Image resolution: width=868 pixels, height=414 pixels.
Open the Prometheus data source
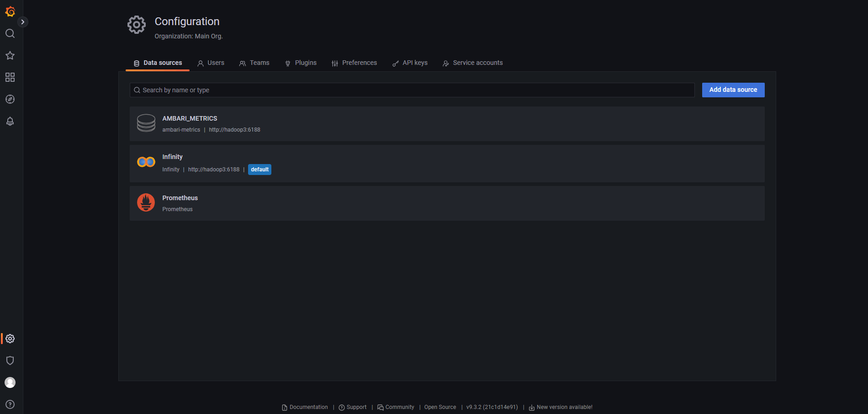[x=447, y=203]
